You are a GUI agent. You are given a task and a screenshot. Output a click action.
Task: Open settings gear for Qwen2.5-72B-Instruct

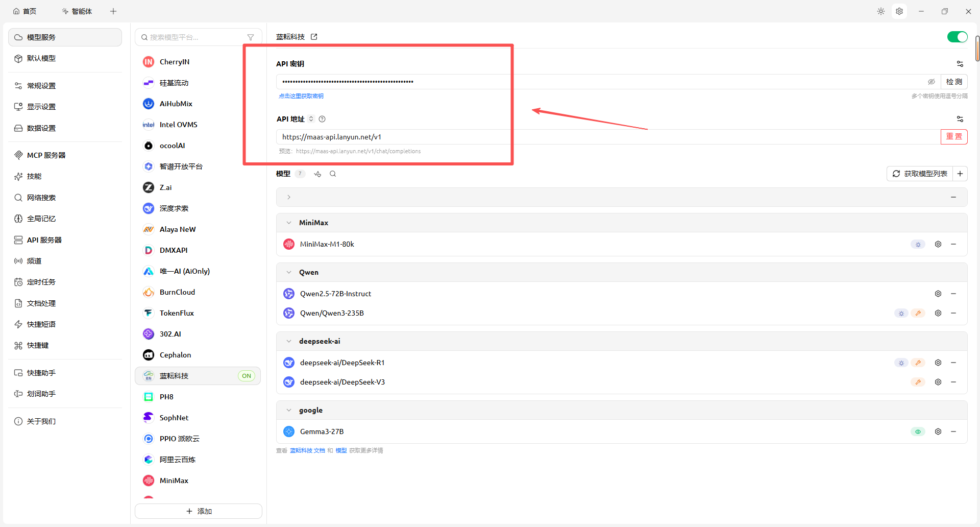(x=938, y=294)
